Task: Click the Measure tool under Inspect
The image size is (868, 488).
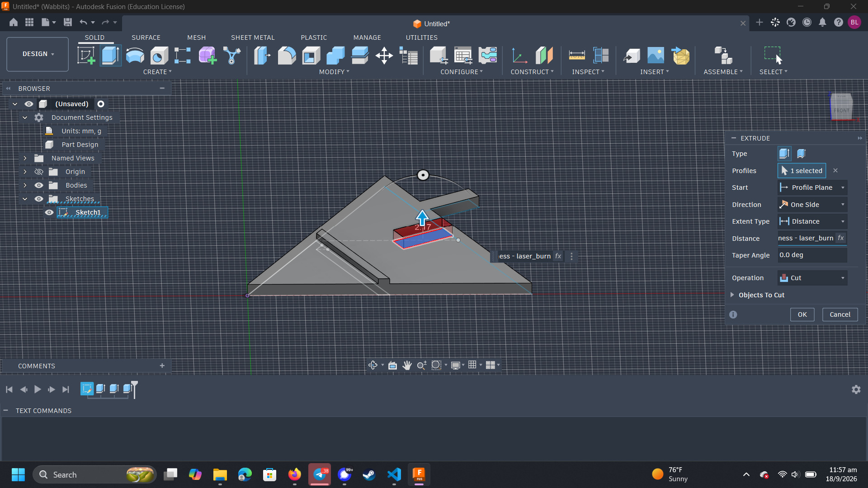Action: (576, 56)
